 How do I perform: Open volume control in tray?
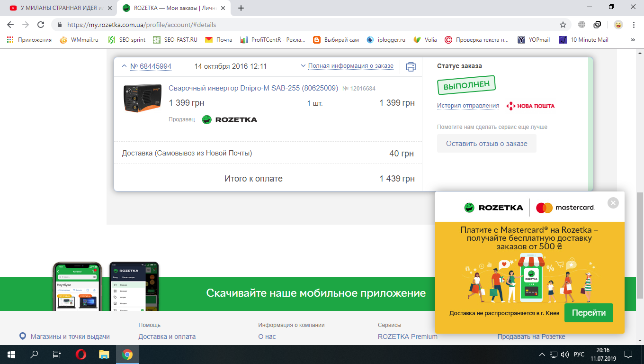tap(564, 355)
